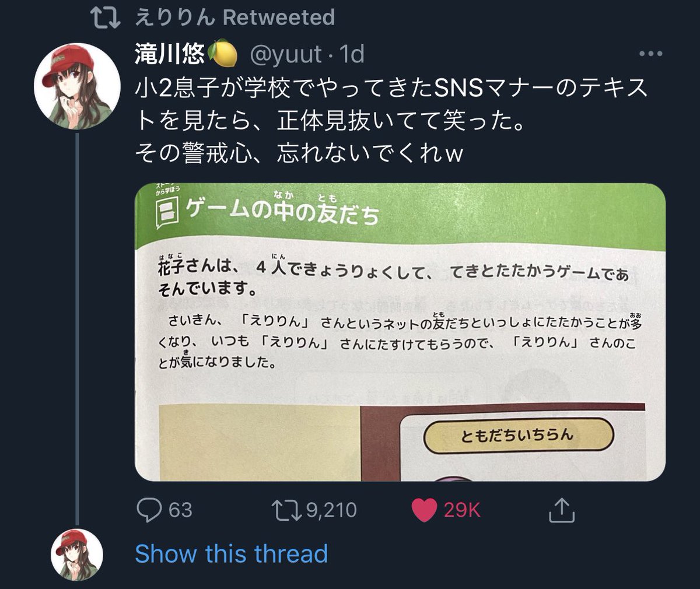
Task: View the 63 replies count
Action: [x=180, y=510]
